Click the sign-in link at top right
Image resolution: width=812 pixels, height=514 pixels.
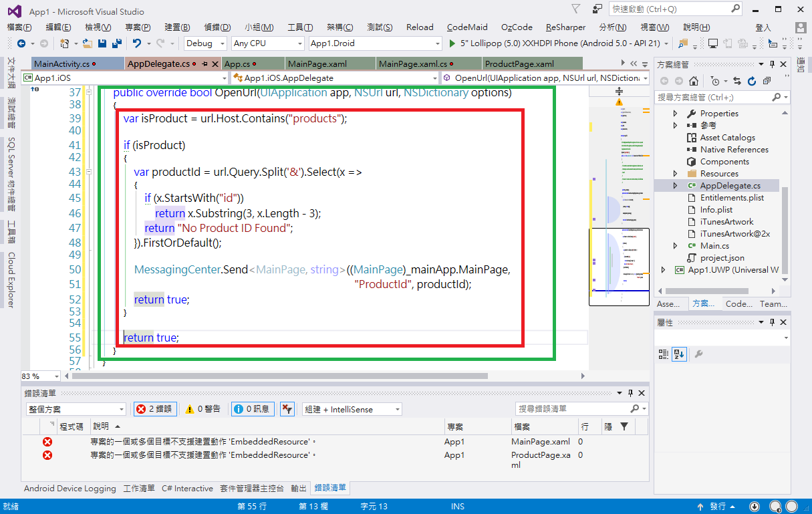coord(763,27)
